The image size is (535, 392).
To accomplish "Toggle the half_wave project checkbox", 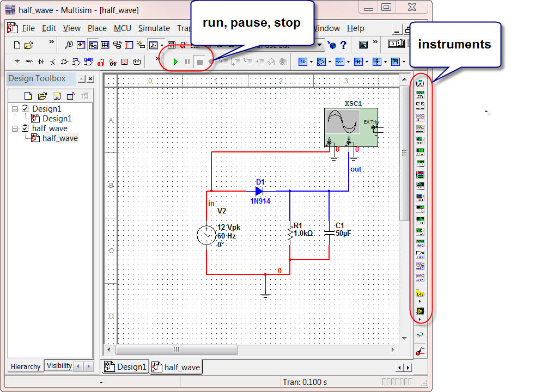I will point(25,128).
